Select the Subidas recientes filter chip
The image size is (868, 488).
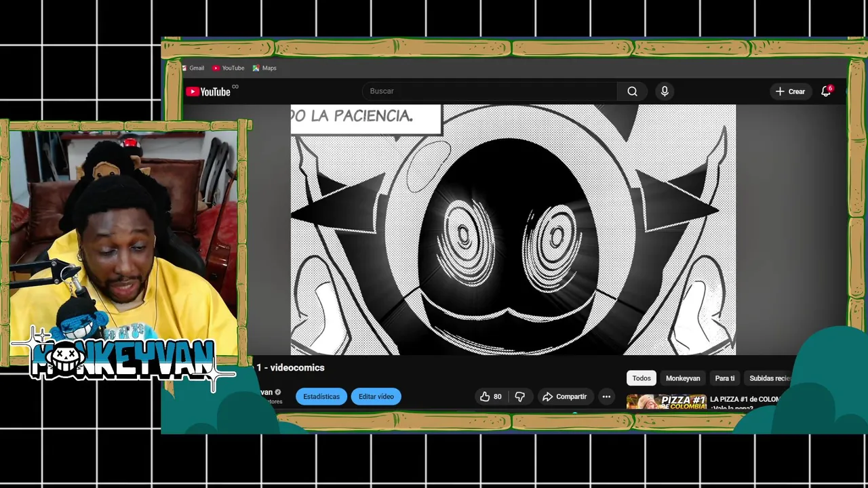(x=770, y=378)
